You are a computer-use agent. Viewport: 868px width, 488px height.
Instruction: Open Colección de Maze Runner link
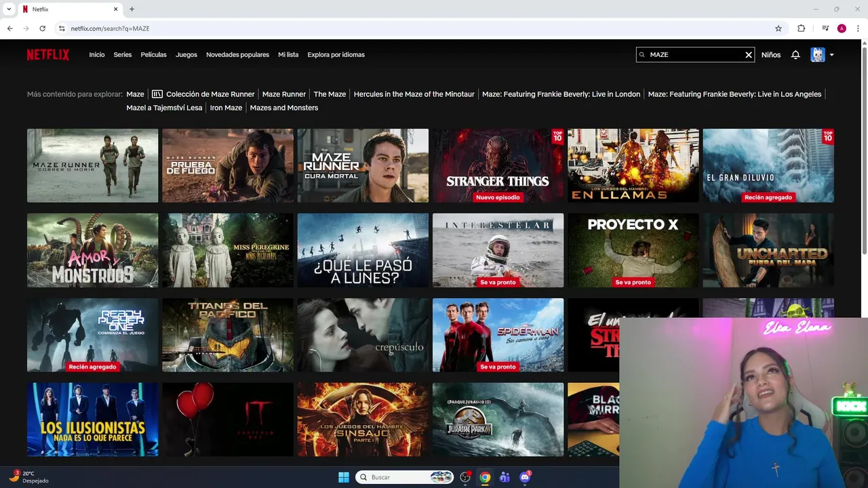(x=203, y=94)
